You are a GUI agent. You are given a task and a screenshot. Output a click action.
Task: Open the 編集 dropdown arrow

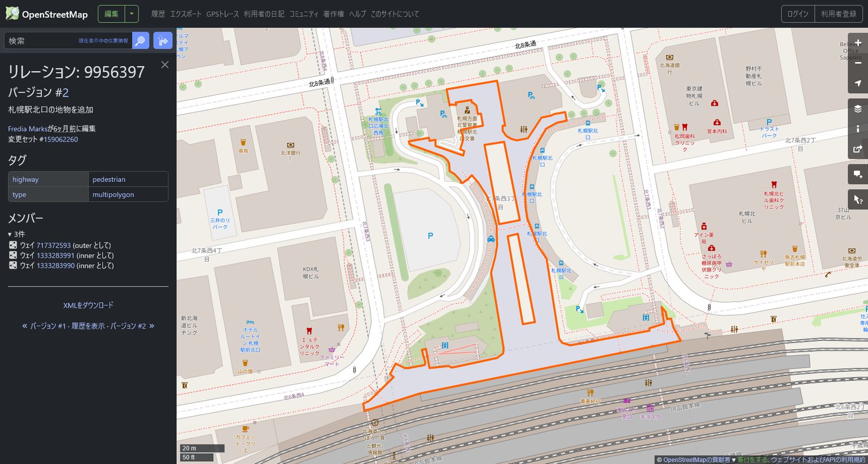[x=132, y=14]
